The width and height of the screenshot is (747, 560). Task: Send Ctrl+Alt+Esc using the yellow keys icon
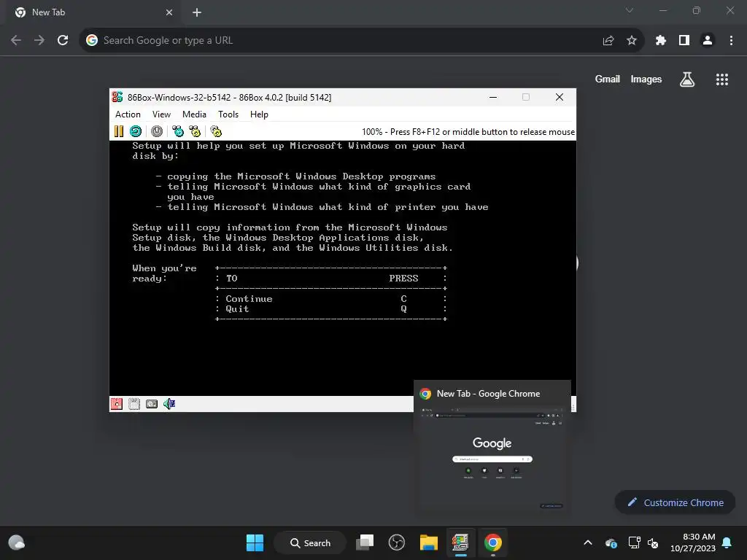point(195,131)
